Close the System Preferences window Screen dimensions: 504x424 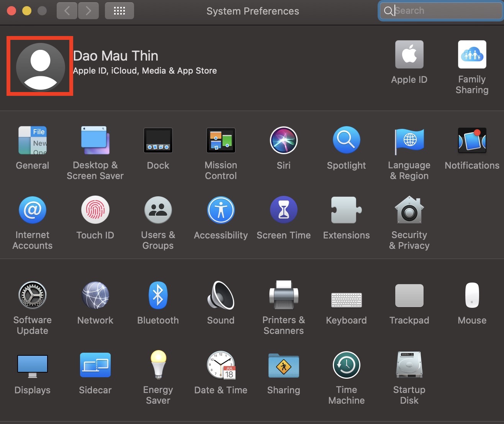click(11, 10)
